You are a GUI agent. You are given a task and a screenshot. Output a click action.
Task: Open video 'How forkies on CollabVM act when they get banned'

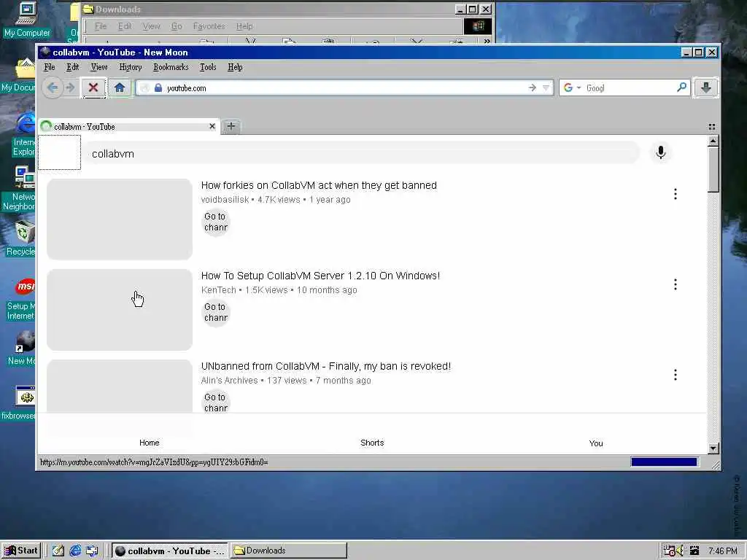(319, 185)
